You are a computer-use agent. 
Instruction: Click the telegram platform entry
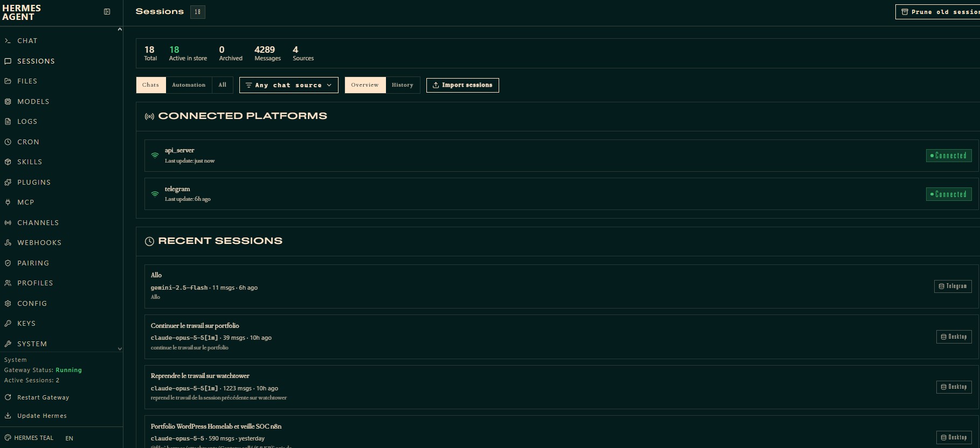(x=561, y=194)
